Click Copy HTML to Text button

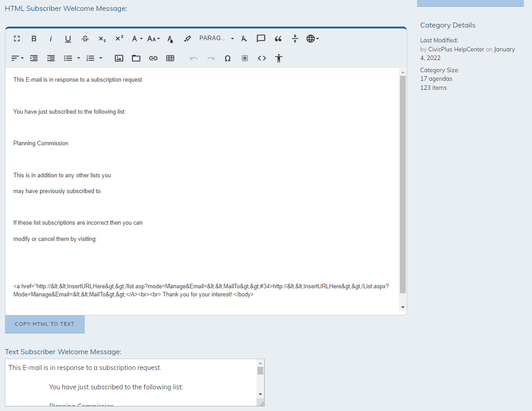(45, 324)
